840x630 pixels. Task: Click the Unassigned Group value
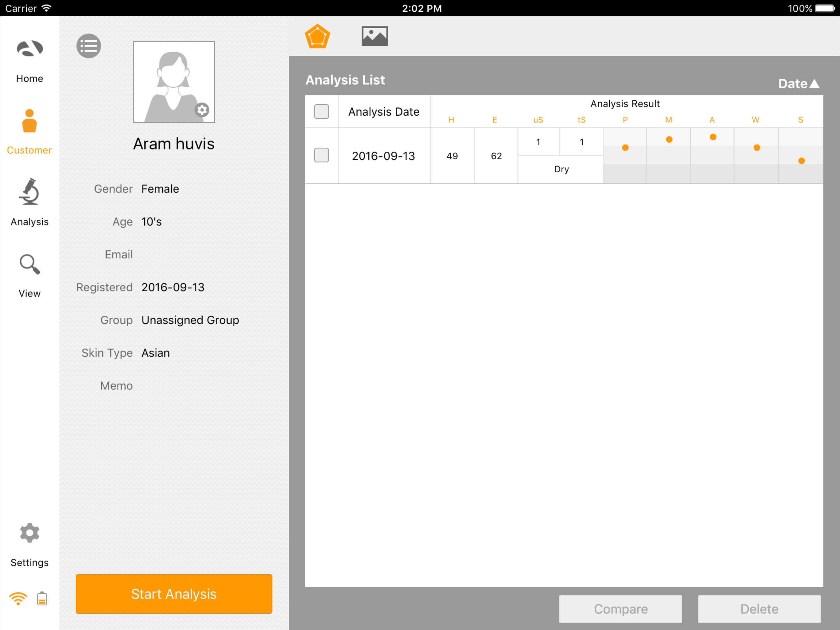coord(190,320)
